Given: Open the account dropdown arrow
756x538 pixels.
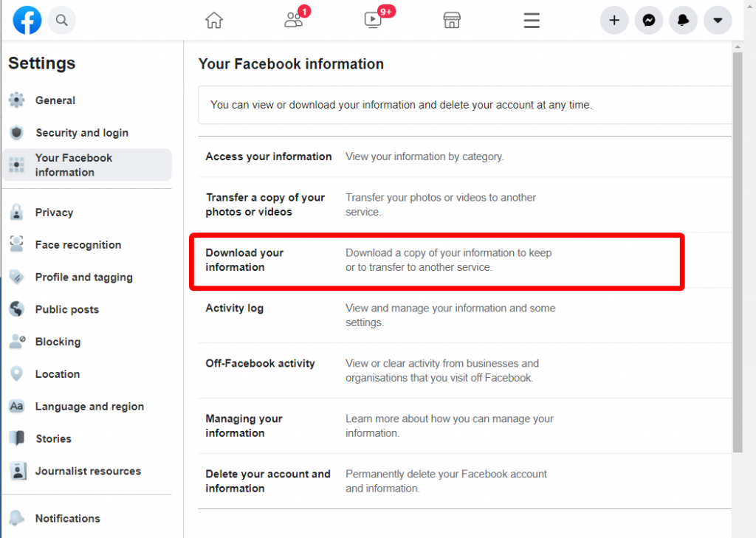Looking at the screenshot, I should click(717, 20).
